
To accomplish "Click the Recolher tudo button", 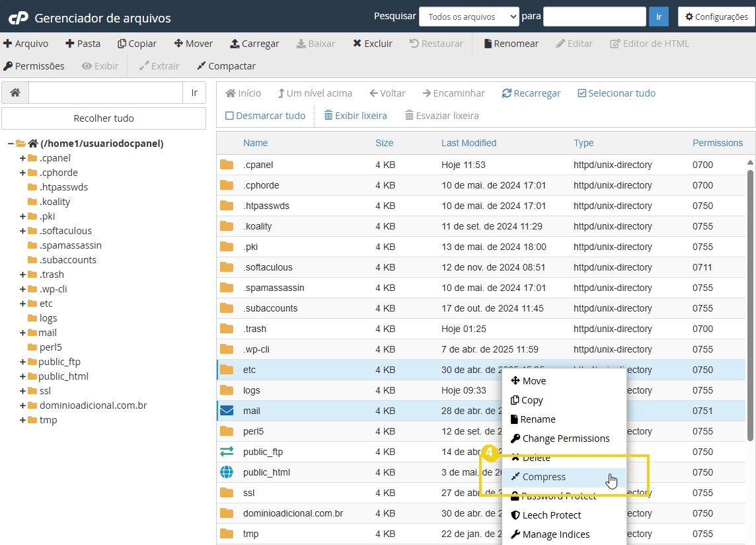I will click(x=104, y=118).
